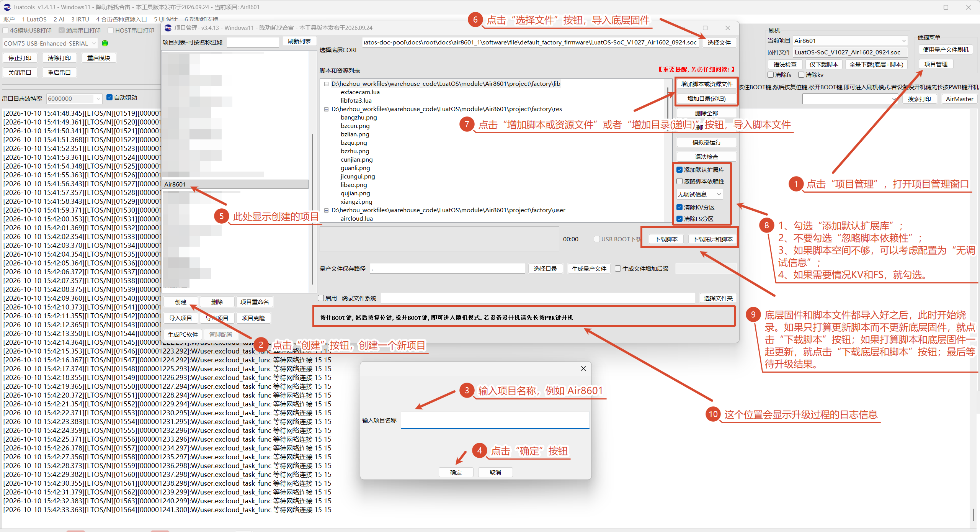
Task: Click 增加脚本或资源文件 button
Action: 707,84
